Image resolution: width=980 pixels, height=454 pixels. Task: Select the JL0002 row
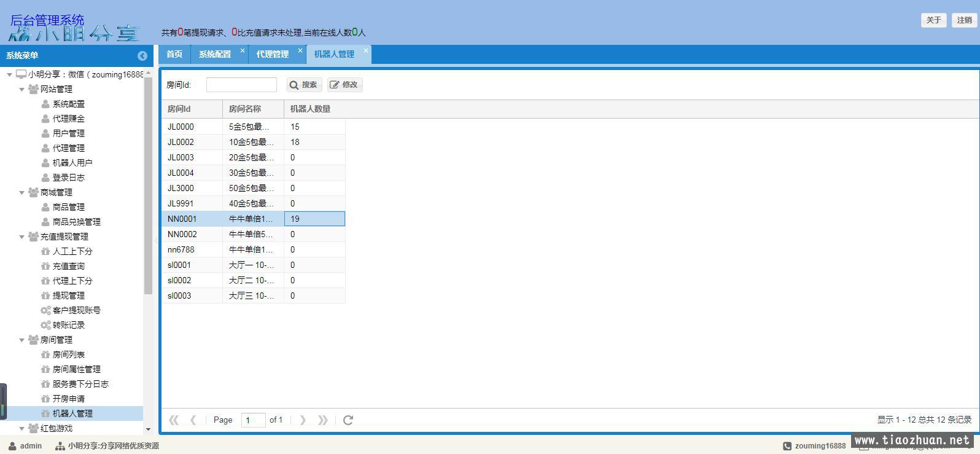click(253, 142)
